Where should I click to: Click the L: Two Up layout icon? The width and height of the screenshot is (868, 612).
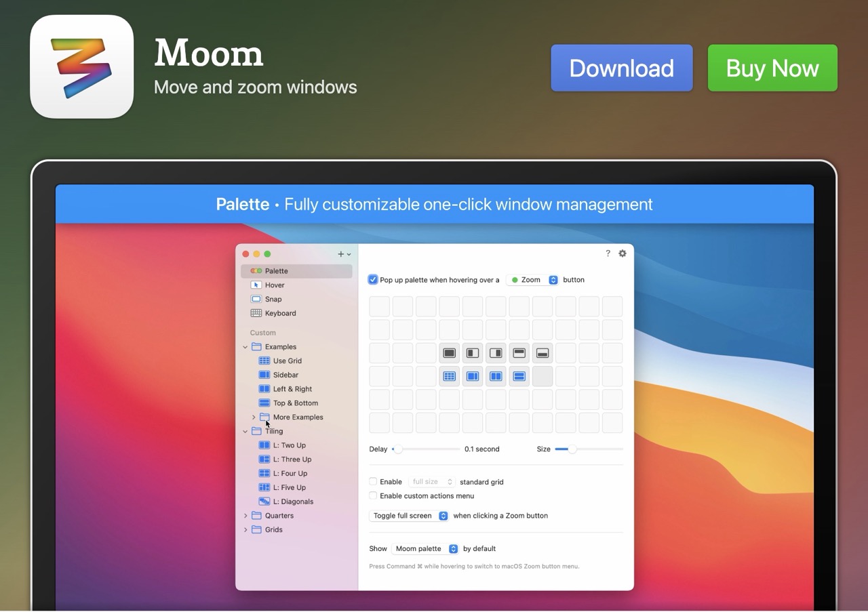click(264, 445)
